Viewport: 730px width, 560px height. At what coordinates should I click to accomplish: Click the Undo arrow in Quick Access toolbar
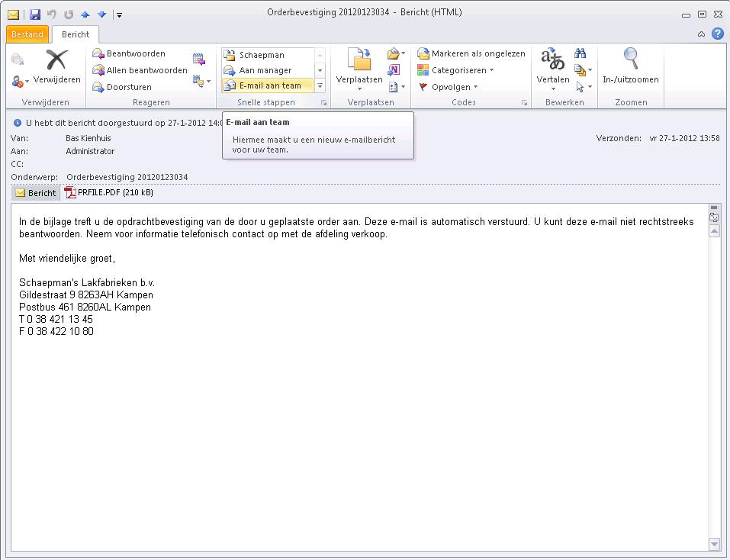coord(52,15)
